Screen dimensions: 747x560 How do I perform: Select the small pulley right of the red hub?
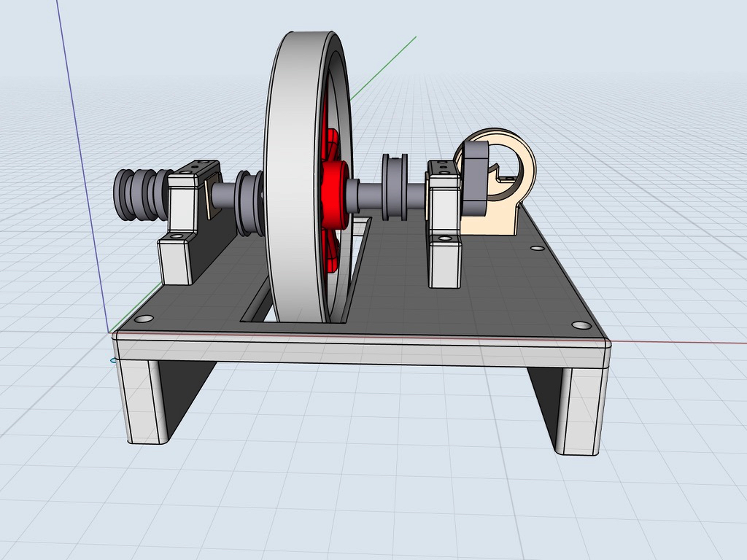[x=395, y=187]
